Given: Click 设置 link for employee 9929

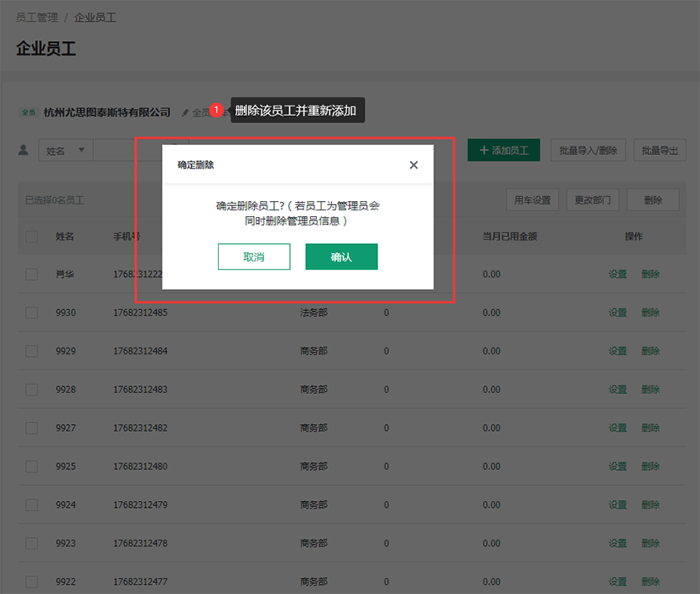Looking at the screenshot, I should click(618, 351).
